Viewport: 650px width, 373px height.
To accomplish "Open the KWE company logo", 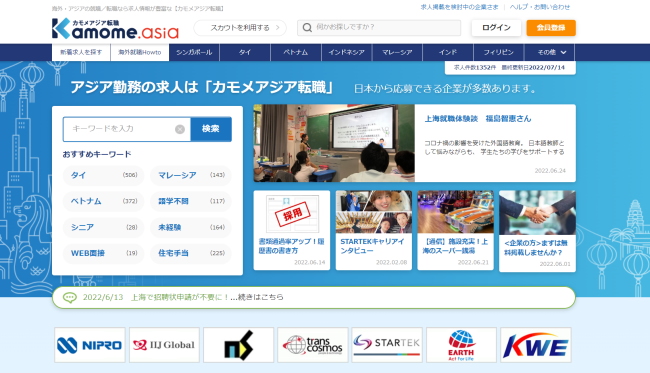I will [536, 345].
